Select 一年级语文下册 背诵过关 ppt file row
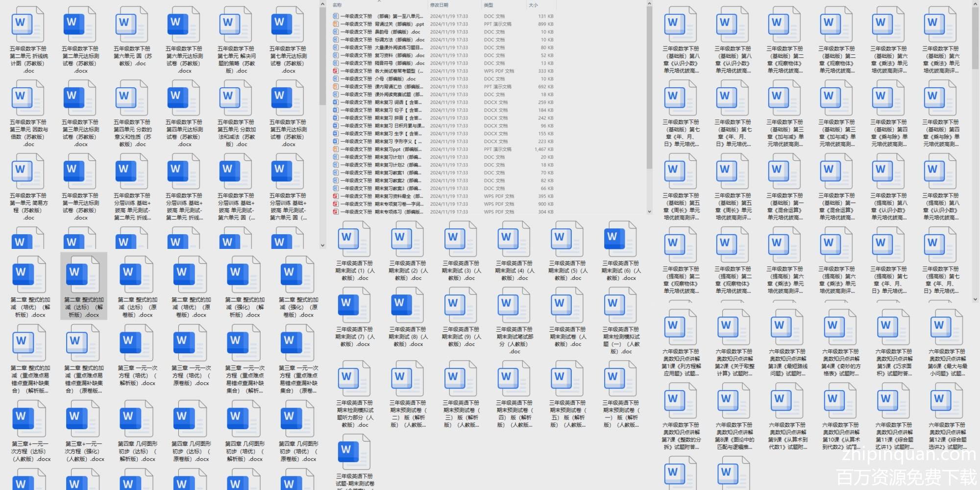This screenshot has width=980, height=490. coord(382,24)
